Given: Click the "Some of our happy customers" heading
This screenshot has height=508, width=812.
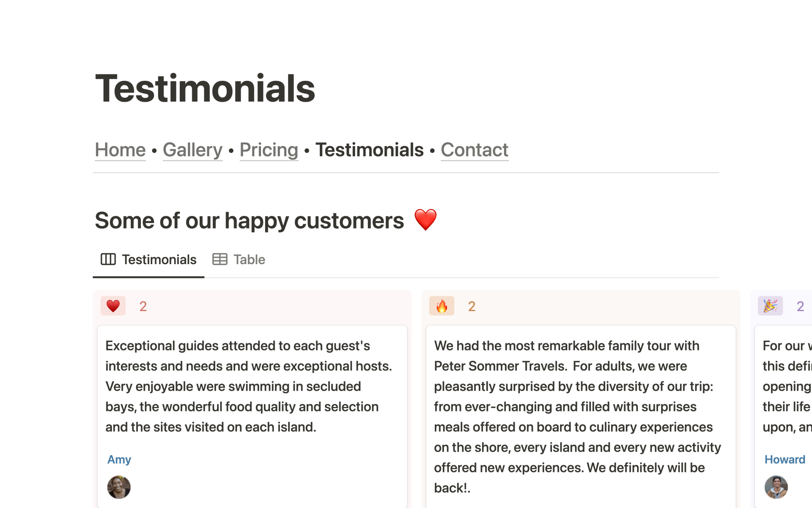Looking at the screenshot, I should 250,221.
